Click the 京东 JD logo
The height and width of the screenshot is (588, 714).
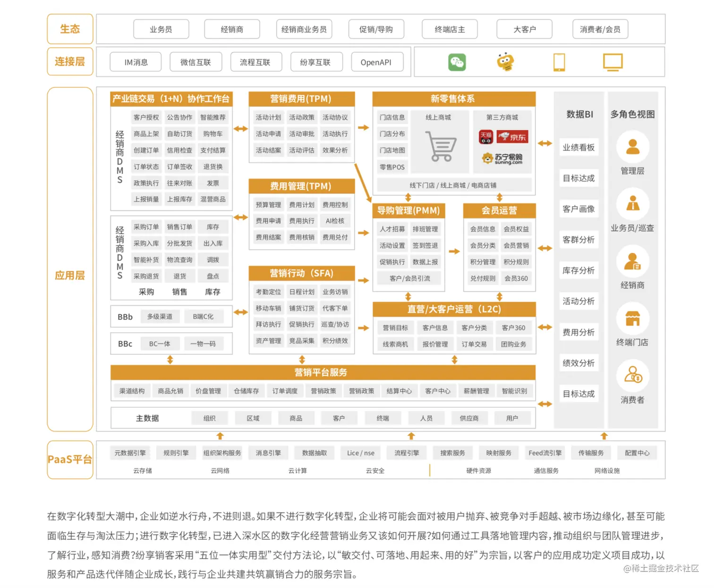[512, 137]
